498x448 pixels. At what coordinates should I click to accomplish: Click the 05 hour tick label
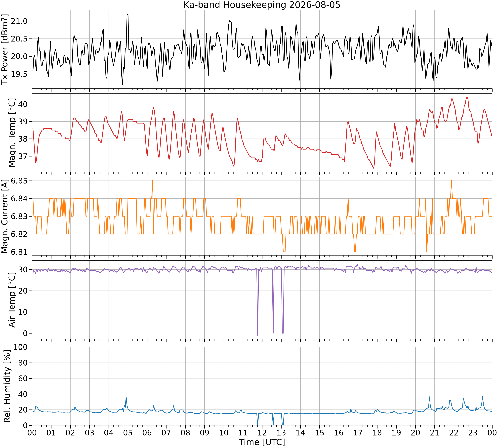(x=128, y=433)
